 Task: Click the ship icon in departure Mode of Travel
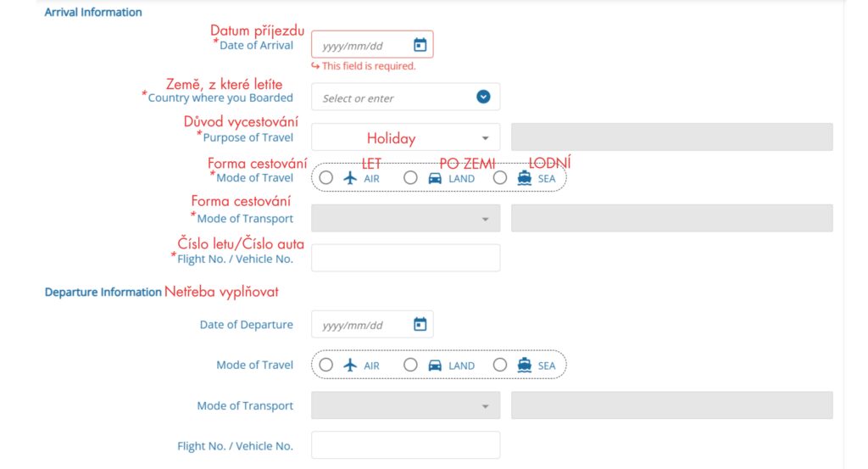click(525, 366)
